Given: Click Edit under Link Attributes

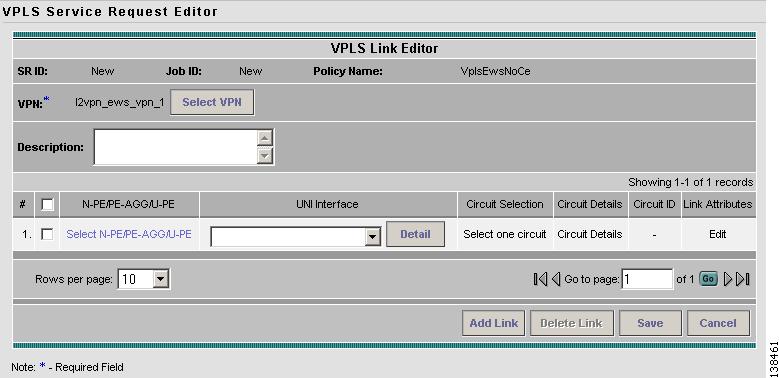Looking at the screenshot, I should coord(717,234).
